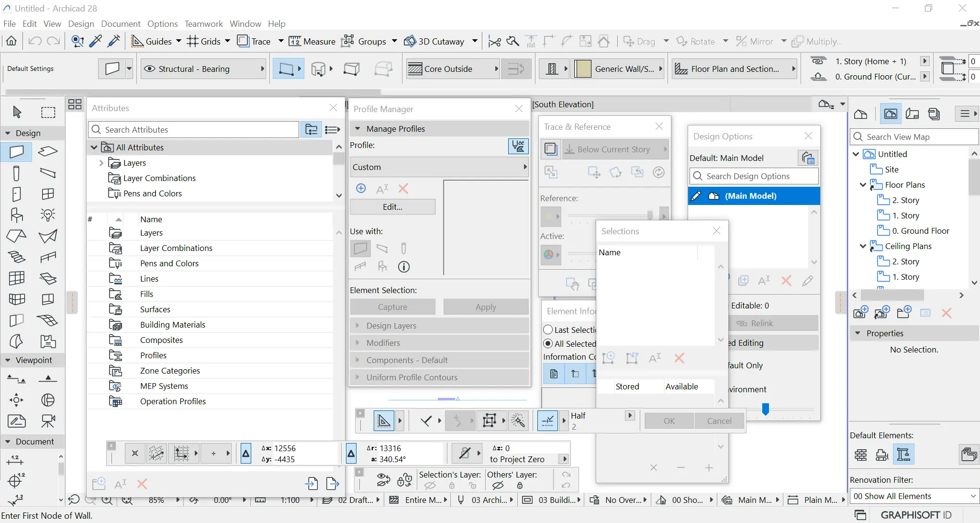Click the 3D Cutaway toolbar button
The height and width of the screenshot is (523, 980).
(434, 41)
